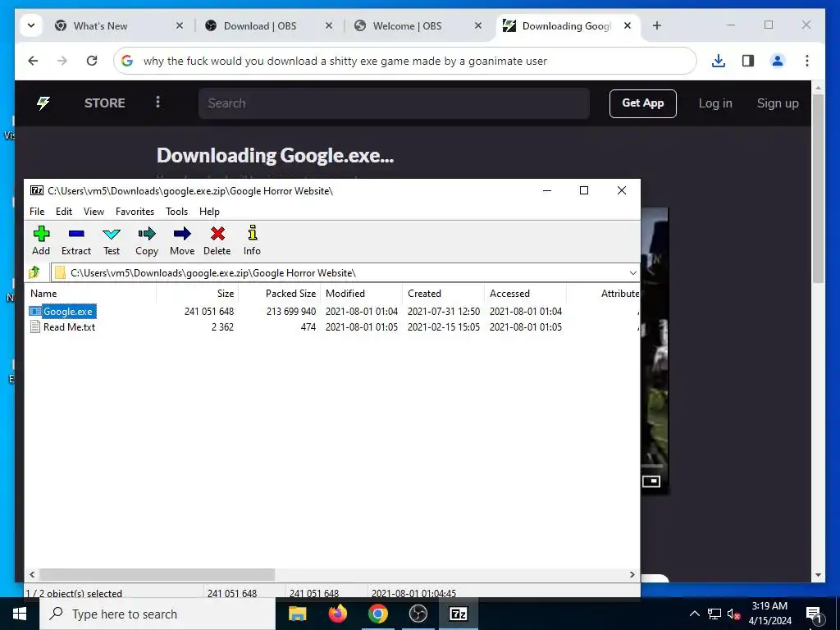Image resolution: width=840 pixels, height=630 pixels.
Task: Open Windows Start menu
Action: 20,614
